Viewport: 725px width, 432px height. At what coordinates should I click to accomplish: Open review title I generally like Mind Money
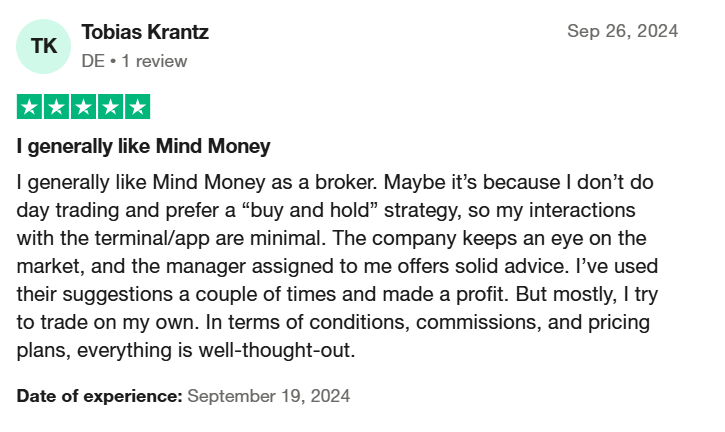coord(143,146)
